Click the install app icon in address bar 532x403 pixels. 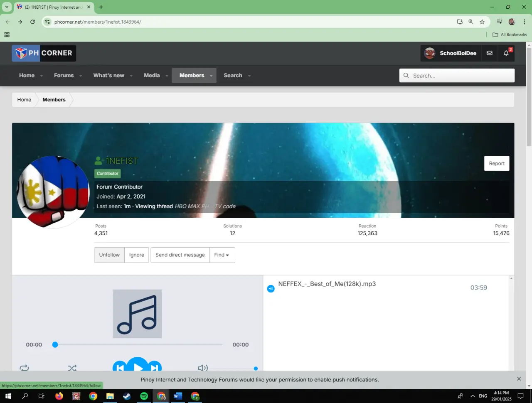coord(460,22)
